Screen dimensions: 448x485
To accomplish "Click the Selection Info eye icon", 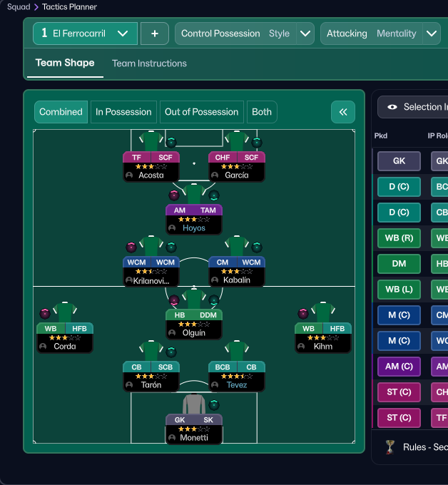I will (x=392, y=107).
